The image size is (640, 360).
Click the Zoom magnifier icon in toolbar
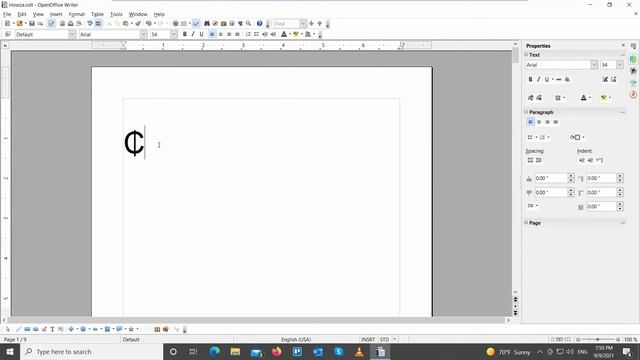pyautogui.click(x=249, y=24)
